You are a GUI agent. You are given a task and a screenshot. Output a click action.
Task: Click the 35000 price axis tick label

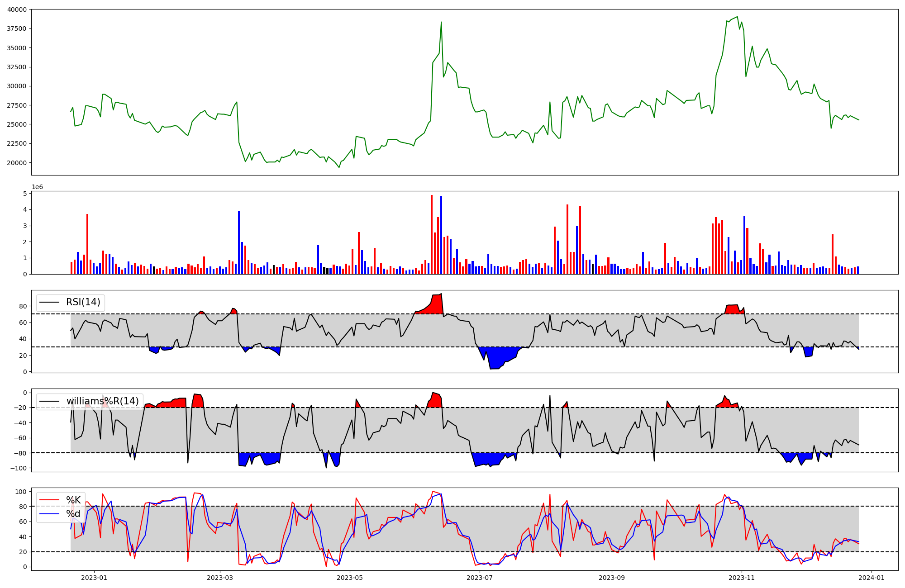click(x=17, y=48)
